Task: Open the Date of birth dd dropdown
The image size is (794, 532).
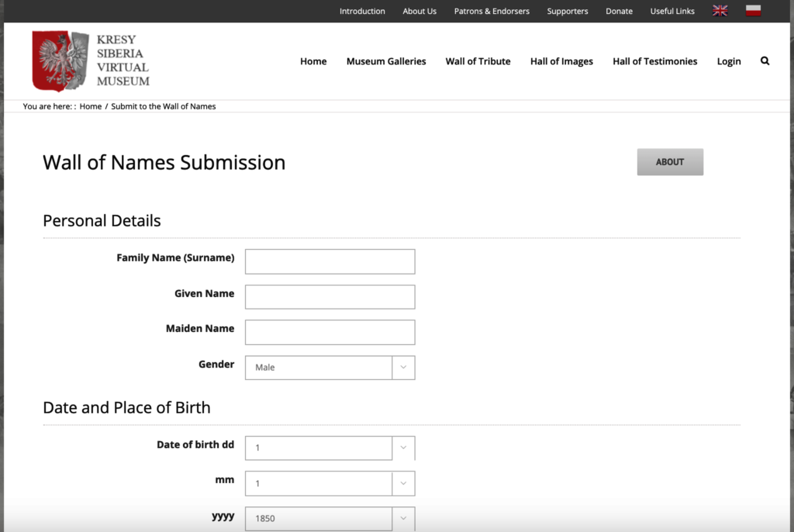Action: coord(330,448)
